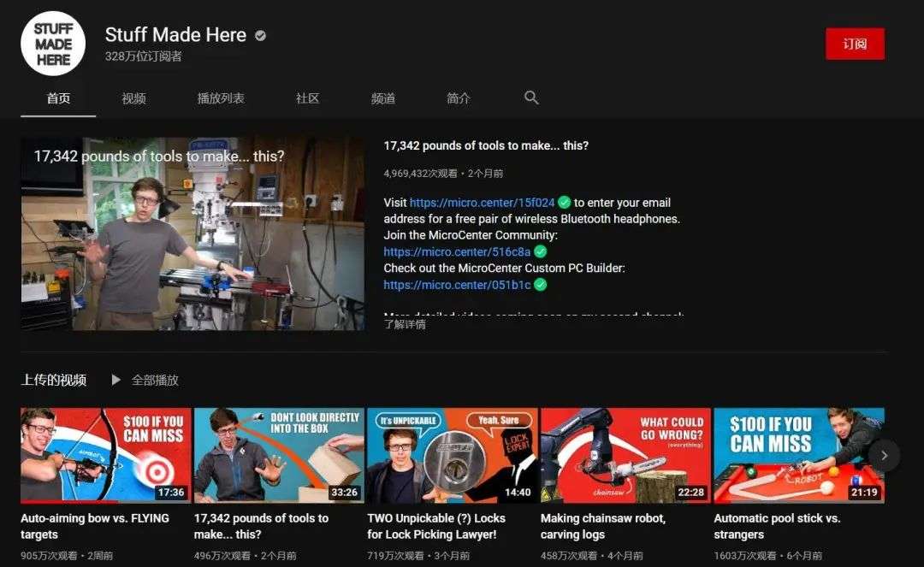Open the WHAT COULD GO WRONG chainsaw thumbnail

[625, 455]
